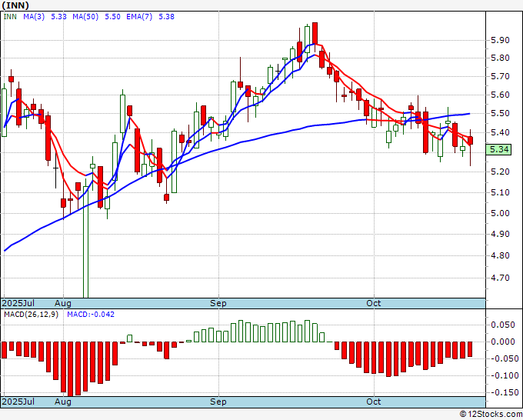
Task: Click the MA(3) legend label
Action: coord(34,17)
